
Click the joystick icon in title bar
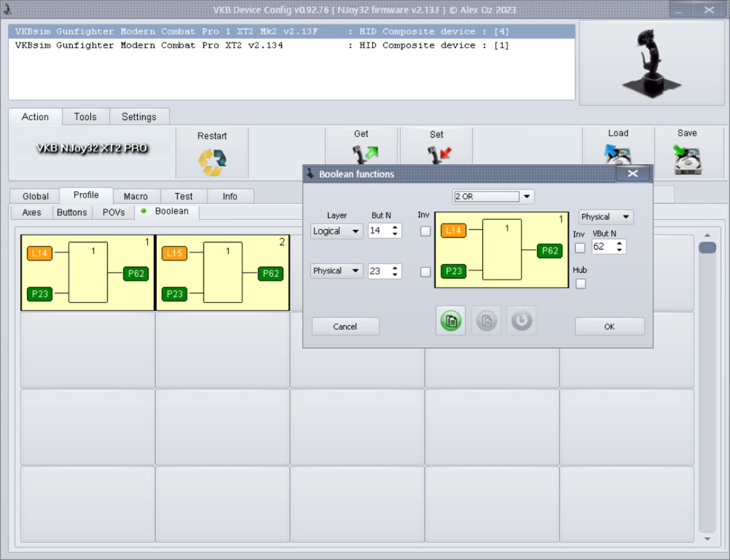(7, 9)
